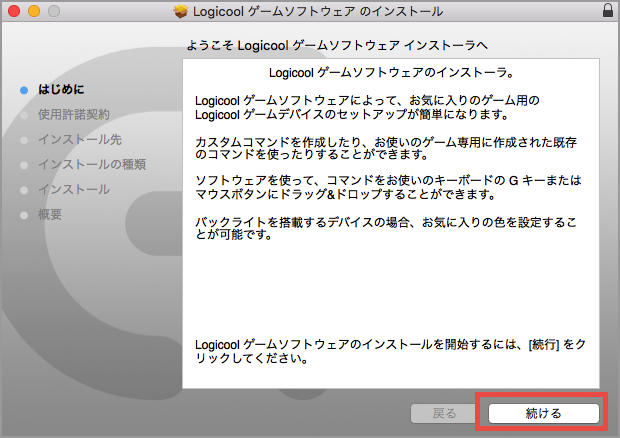Click the paragraph starting ソフトウェアを使って
The height and width of the screenshot is (438, 620).
(388, 187)
